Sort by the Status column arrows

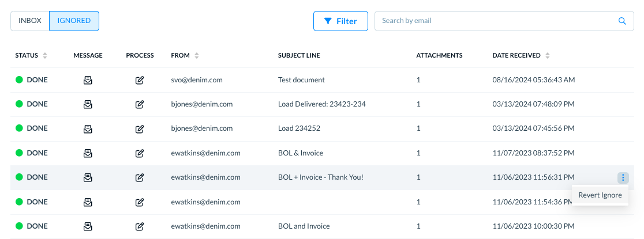pos(45,55)
